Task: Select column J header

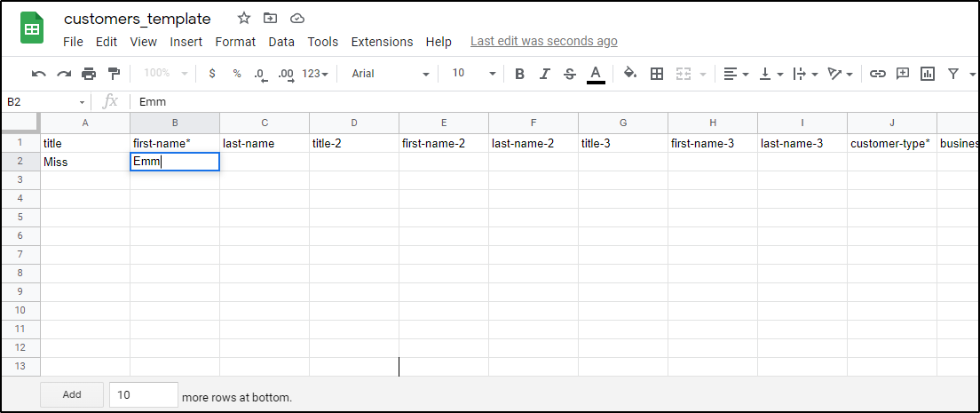Action: [892, 123]
